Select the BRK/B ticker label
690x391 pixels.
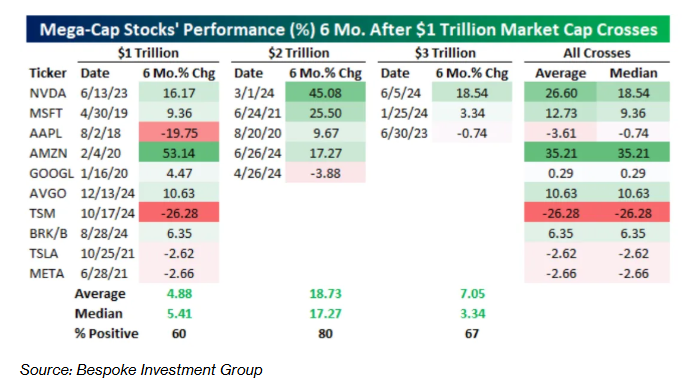tap(48, 233)
